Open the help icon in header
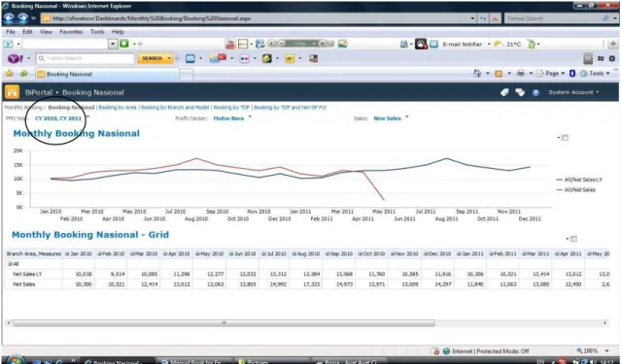 click(x=536, y=92)
